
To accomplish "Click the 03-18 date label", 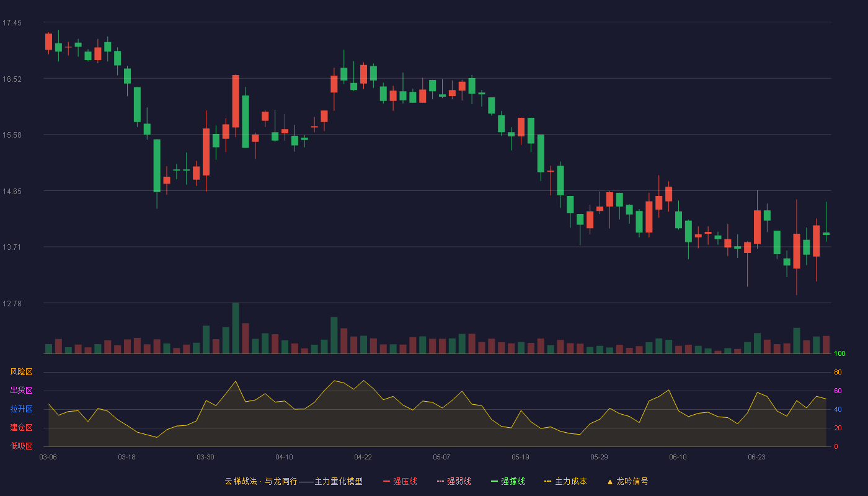I will point(126,457).
